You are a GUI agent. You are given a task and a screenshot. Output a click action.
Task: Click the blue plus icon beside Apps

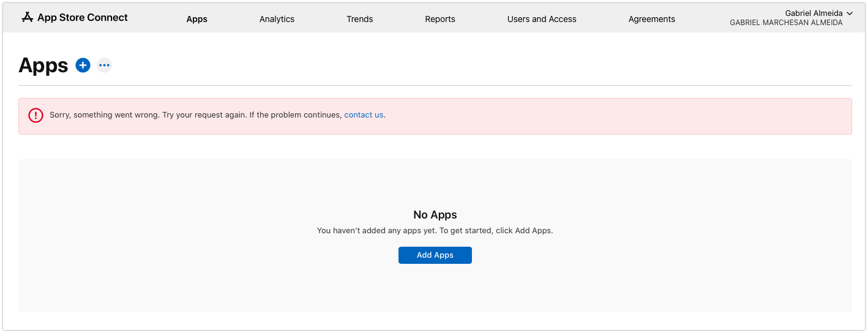tap(83, 65)
